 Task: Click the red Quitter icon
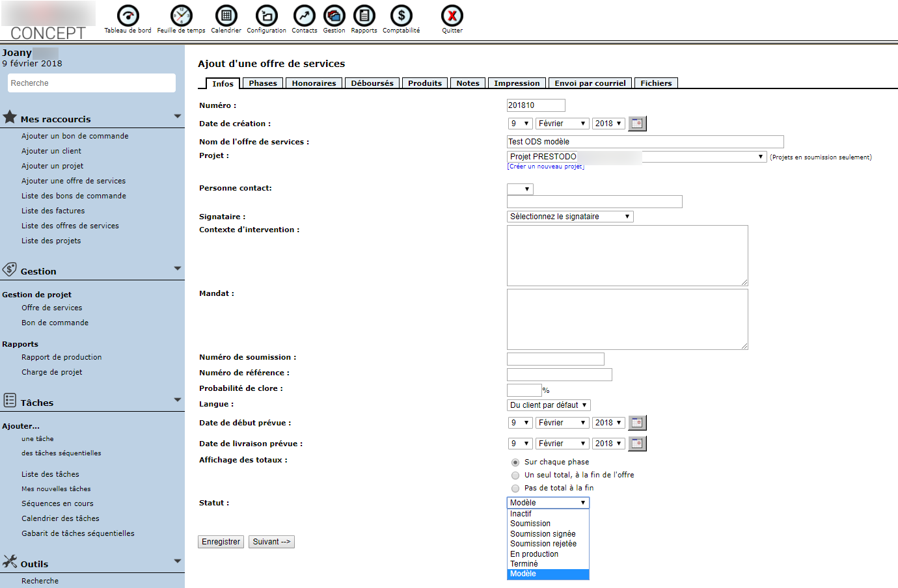(x=452, y=16)
